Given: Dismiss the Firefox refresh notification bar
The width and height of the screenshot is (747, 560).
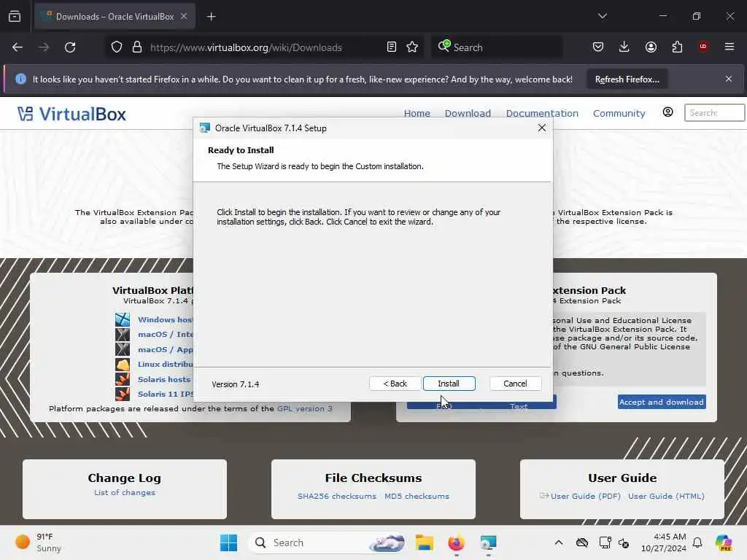Looking at the screenshot, I should pos(729,79).
